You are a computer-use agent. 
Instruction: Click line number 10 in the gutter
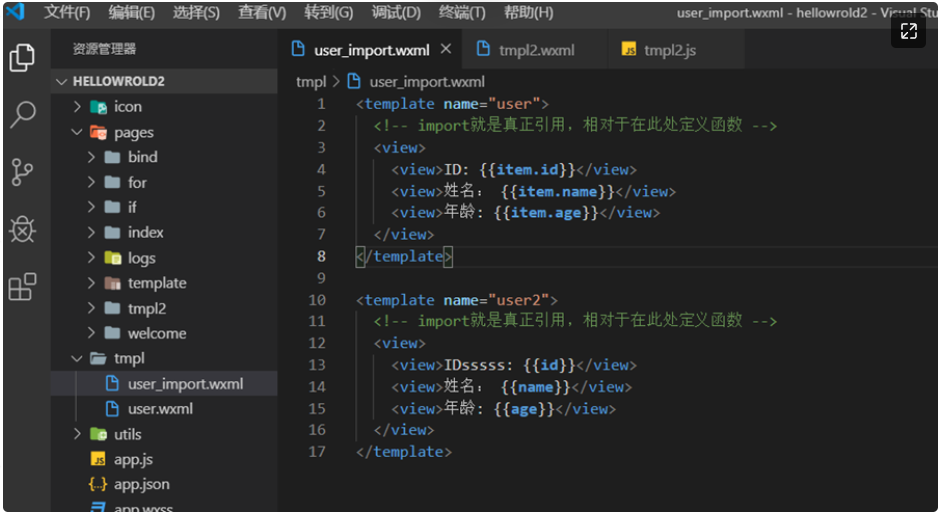317,300
